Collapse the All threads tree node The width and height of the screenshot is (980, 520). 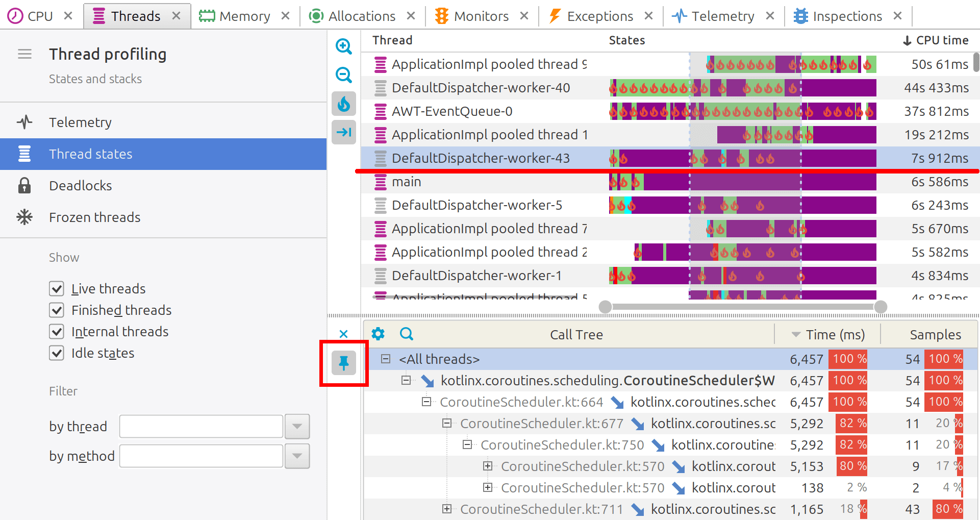(x=386, y=359)
